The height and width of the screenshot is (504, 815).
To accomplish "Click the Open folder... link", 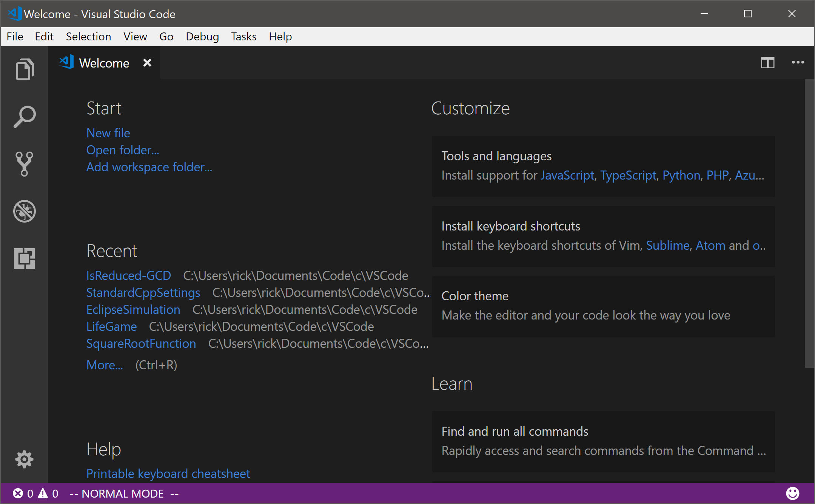I will (x=123, y=150).
